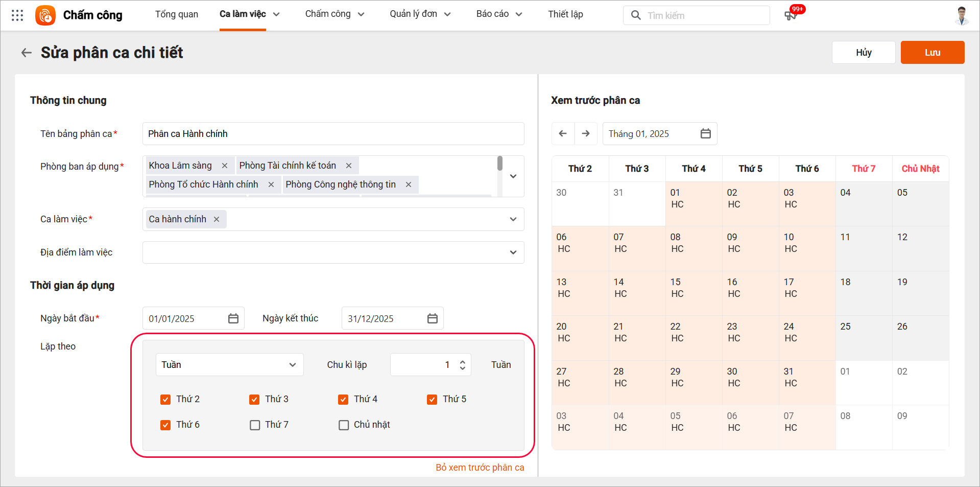This screenshot has height=487, width=980.
Task: Open the user profile avatar
Action: (x=962, y=15)
